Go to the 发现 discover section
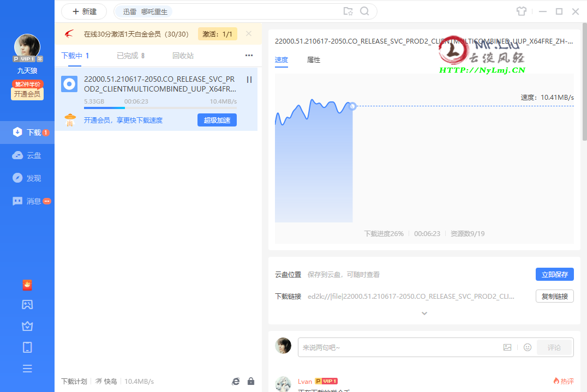Viewport: 587px width, 392px height. (x=27, y=178)
